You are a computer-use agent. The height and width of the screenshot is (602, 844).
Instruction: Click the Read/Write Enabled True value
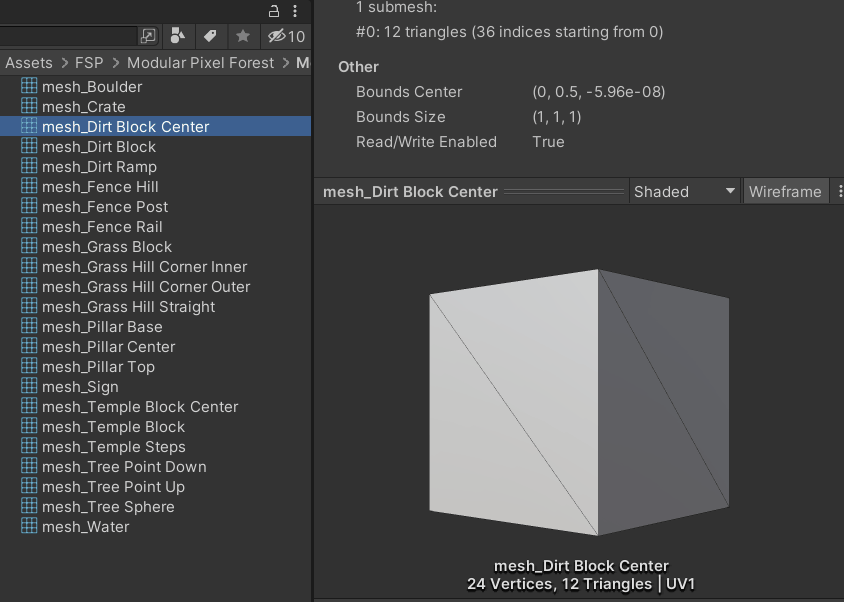[548, 142]
